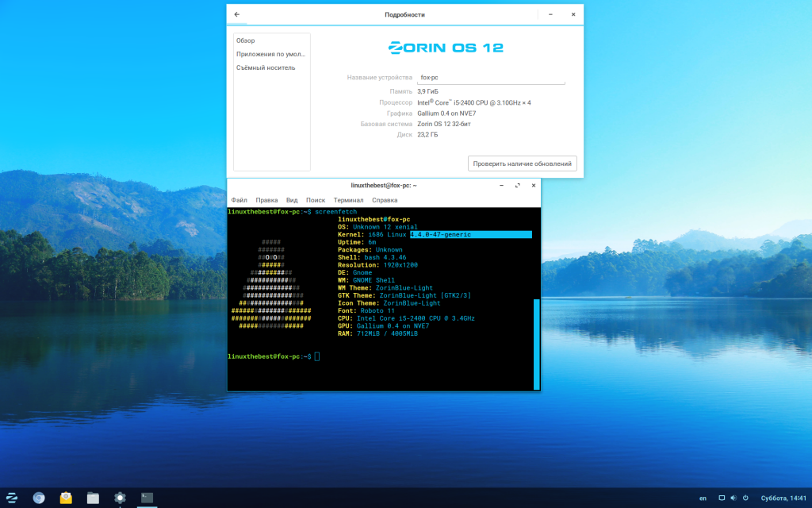The width and height of the screenshot is (812, 508).
Task: Open the volume tray icon
Action: pos(733,498)
